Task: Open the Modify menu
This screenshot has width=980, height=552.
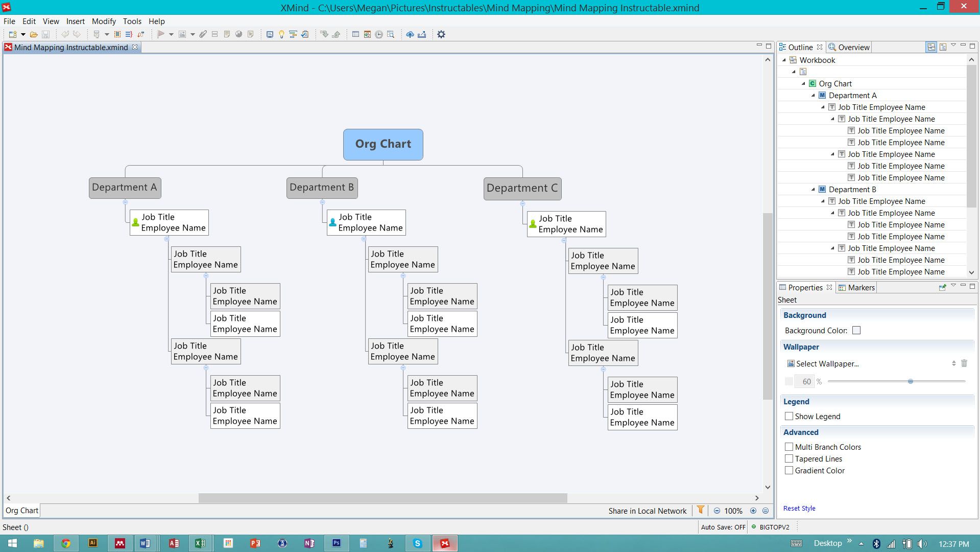Action: click(104, 21)
